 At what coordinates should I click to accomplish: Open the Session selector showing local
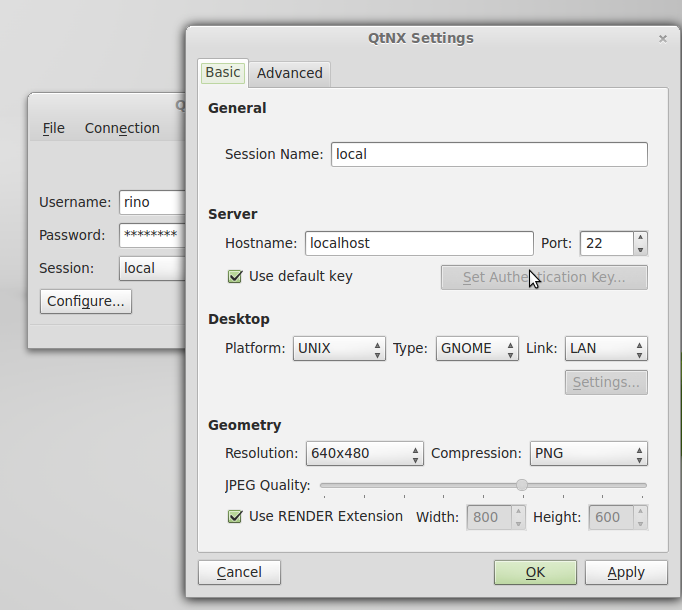coord(152,268)
